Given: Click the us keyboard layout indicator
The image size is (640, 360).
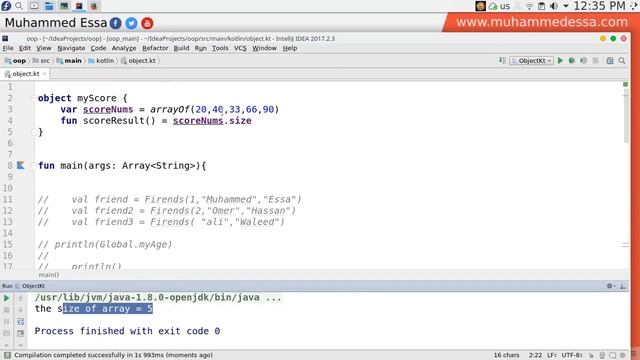Looking at the screenshot, I should 505,6.
